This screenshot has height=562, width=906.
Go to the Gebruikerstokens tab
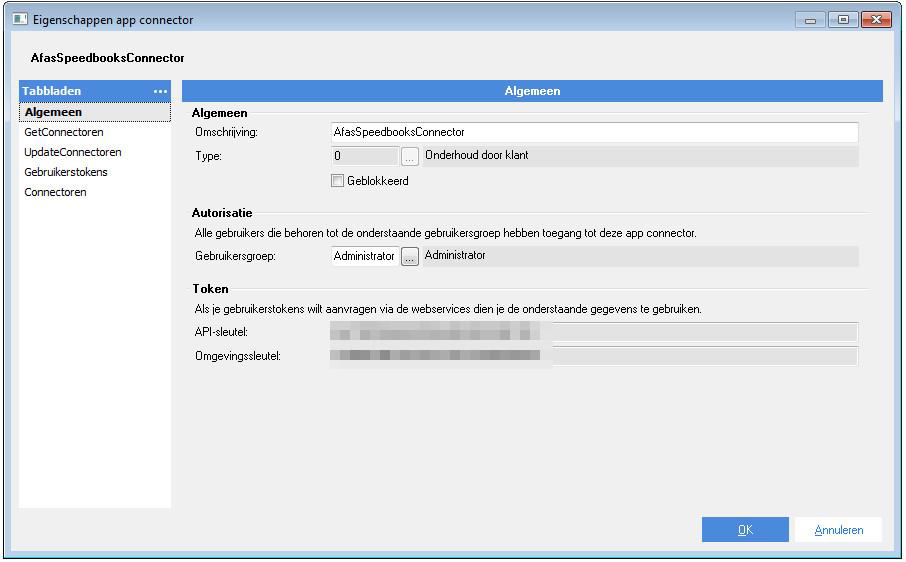[x=66, y=172]
